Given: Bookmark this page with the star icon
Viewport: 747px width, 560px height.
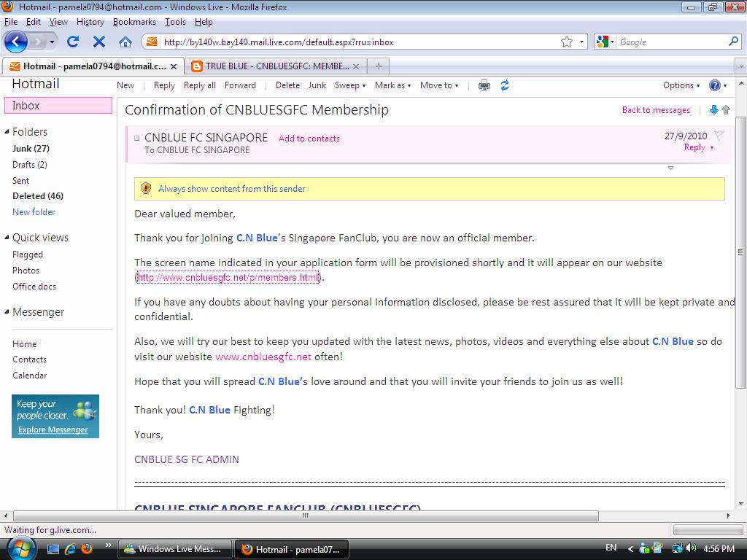Looking at the screenshot, I should pyautogui.click(x=566, y=42).
